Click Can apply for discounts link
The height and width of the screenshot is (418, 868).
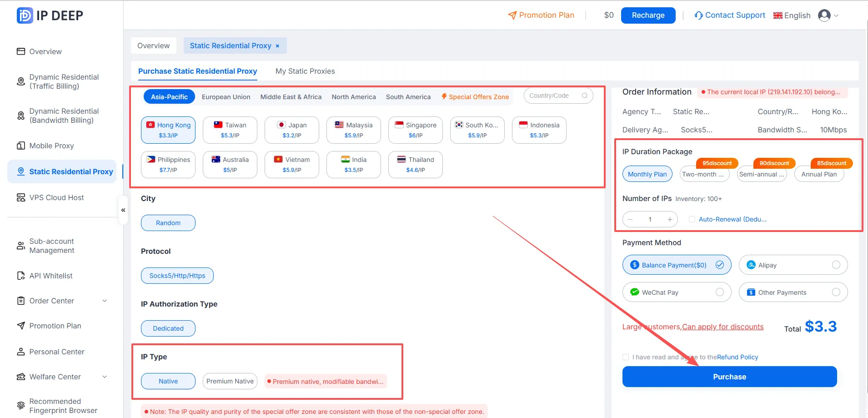(x=723, y=327)
